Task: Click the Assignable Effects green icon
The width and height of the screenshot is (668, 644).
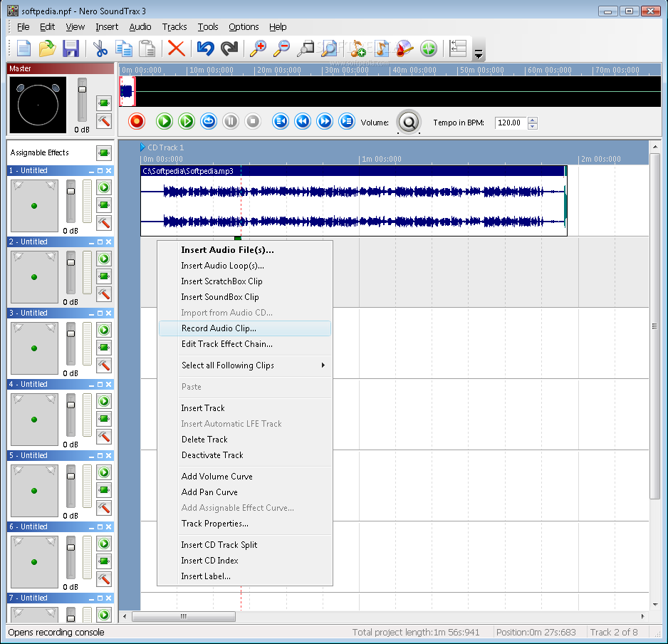Action: (x=104, y=152)
